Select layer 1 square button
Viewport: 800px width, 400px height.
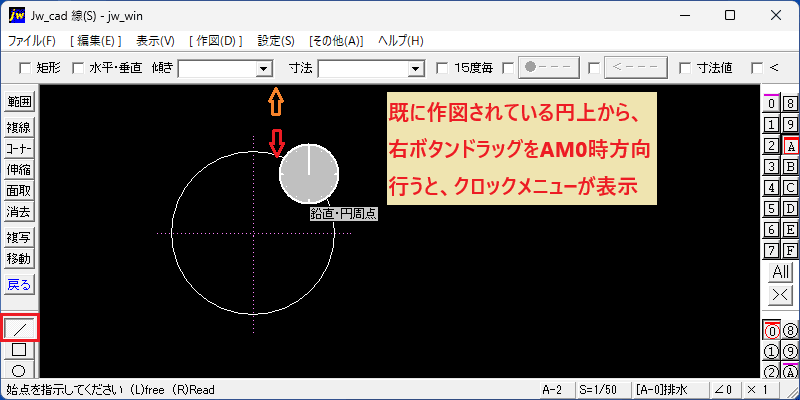coord(771,124)
